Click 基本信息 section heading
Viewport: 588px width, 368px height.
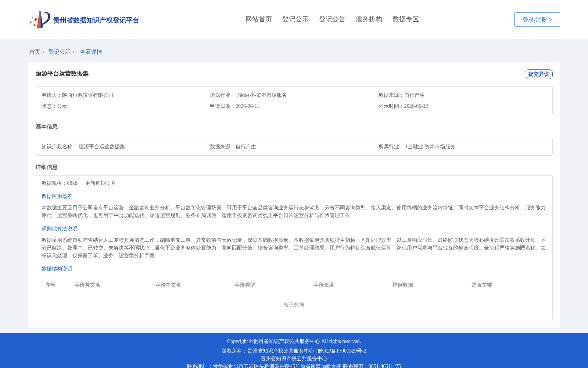tap(47, 127)
